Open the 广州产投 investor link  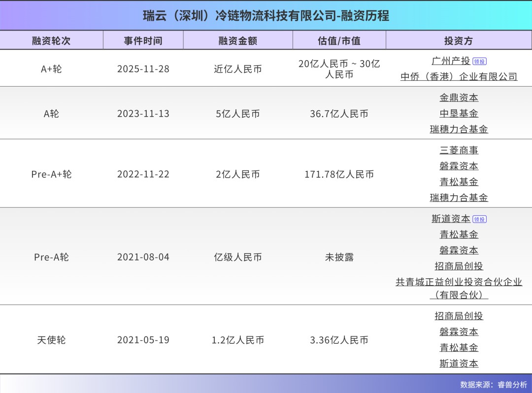tap(452, 61)
